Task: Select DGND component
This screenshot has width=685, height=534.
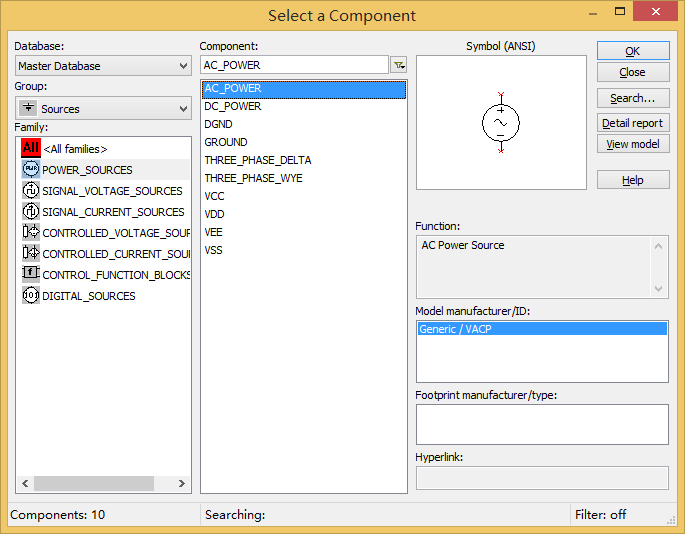Action: [x=218, y=124]
